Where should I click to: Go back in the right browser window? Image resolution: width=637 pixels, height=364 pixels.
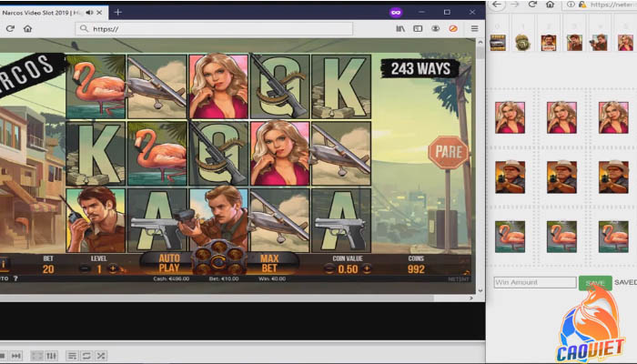click(x=497, y=5)
